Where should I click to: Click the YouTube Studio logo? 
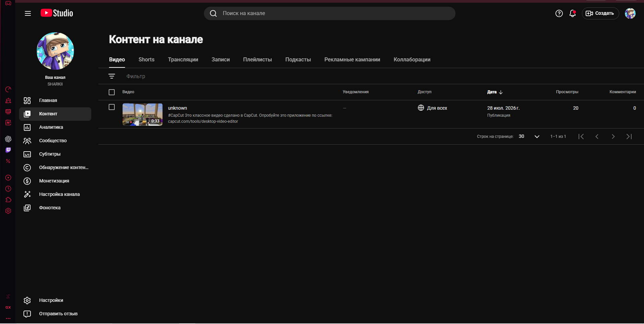57,13
